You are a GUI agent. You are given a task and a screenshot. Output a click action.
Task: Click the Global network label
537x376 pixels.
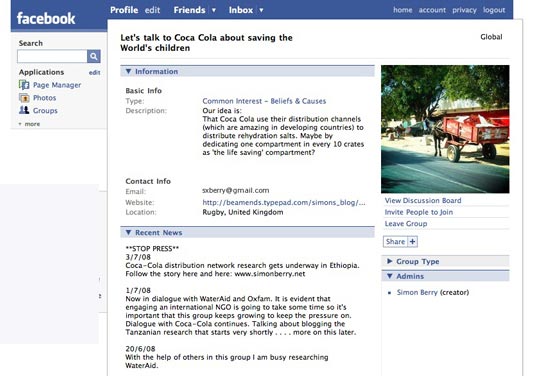pyautogui.click(x=491, y=37)
